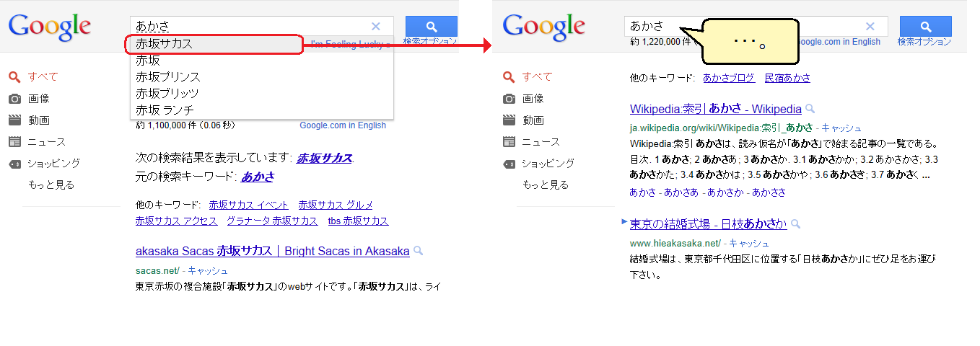
Task: Select the 赤坂サカス suggestion
Action: click(x=262, y=44)
